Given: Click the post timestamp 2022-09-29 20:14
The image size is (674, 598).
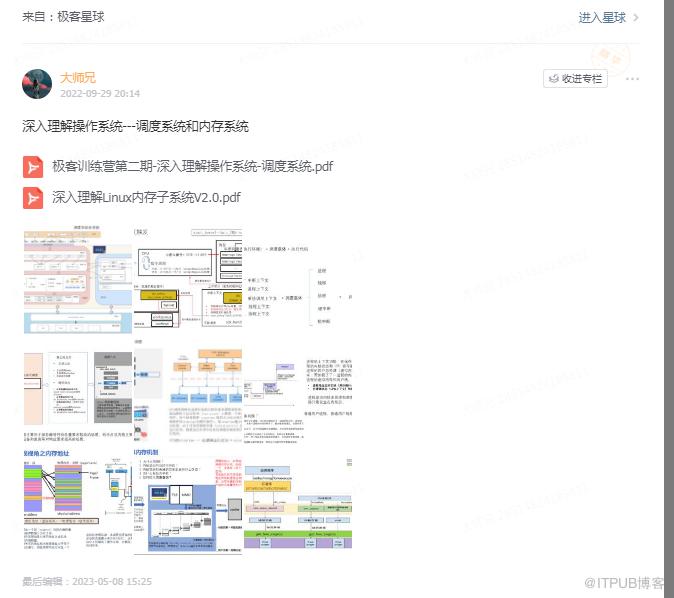Looking at the screenshot, I should [100, 93].
